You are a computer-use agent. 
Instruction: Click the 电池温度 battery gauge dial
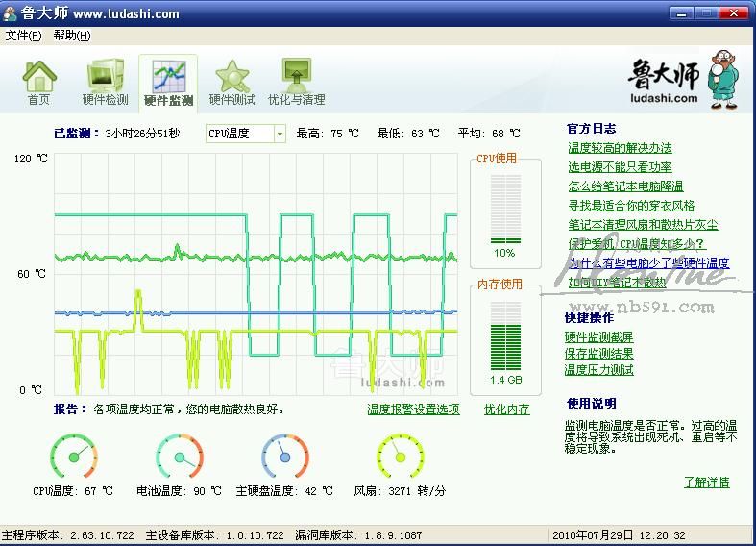(x=180, y=456)
